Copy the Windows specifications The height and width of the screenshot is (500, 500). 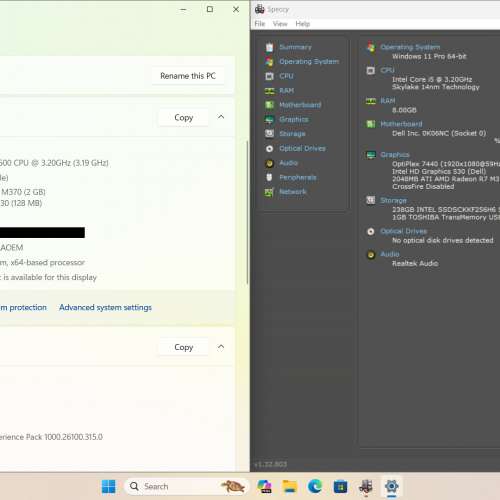tap(184, 347)
